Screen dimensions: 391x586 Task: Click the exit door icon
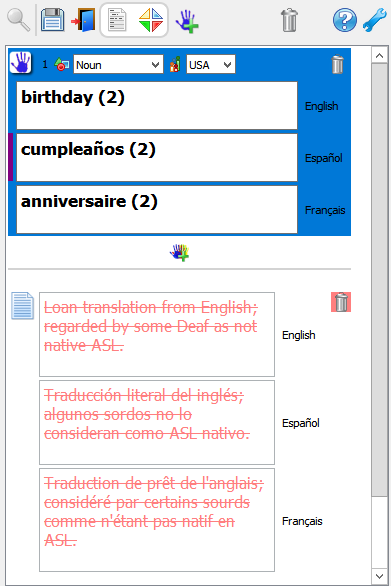(x=83, y=20)
